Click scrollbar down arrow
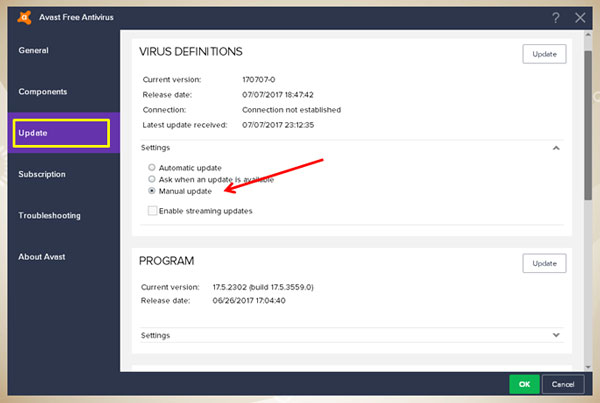Screen dimensions: 600x403 588,367
